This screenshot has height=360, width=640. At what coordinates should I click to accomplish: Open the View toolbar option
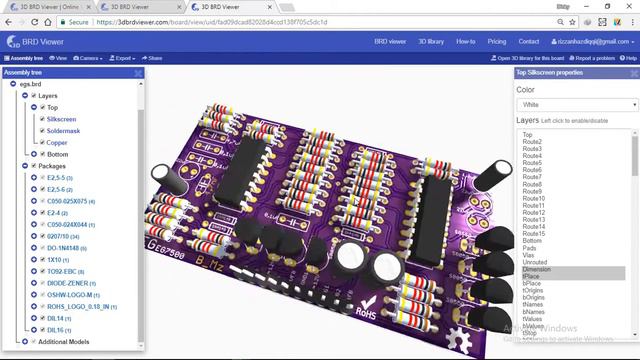pos(58,58)
